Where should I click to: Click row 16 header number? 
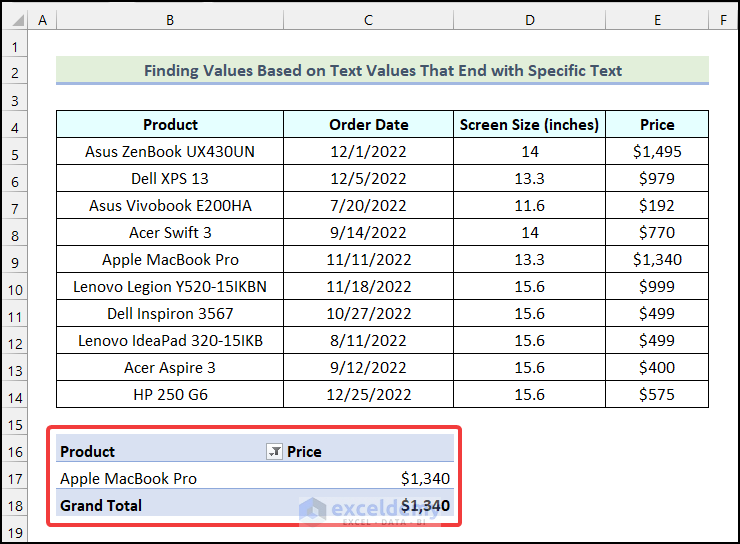tap(14, 452)
